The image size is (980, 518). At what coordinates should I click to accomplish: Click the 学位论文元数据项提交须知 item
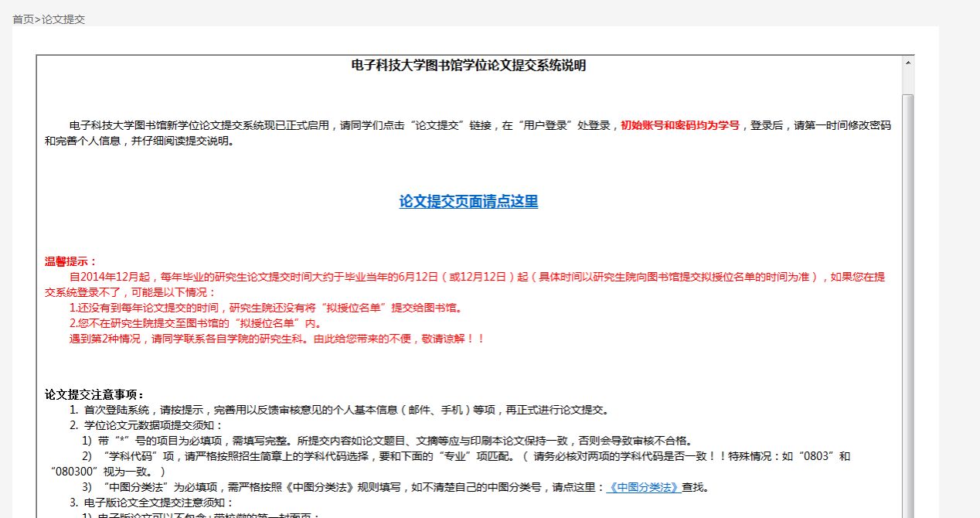[146, 425]
